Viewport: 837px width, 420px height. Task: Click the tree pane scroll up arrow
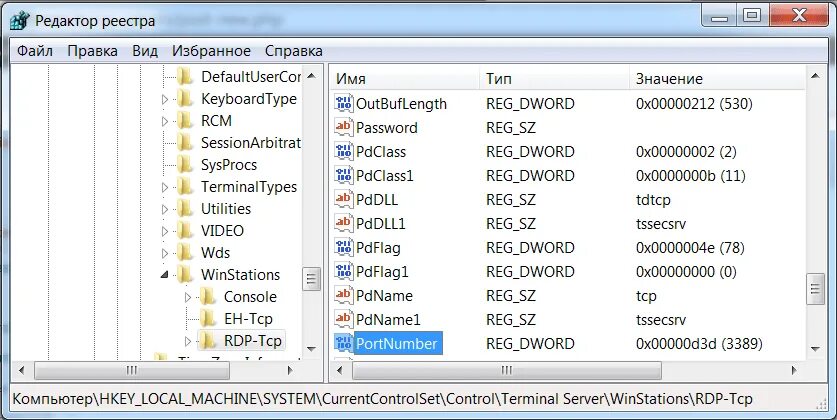click(x=311, y=76)
